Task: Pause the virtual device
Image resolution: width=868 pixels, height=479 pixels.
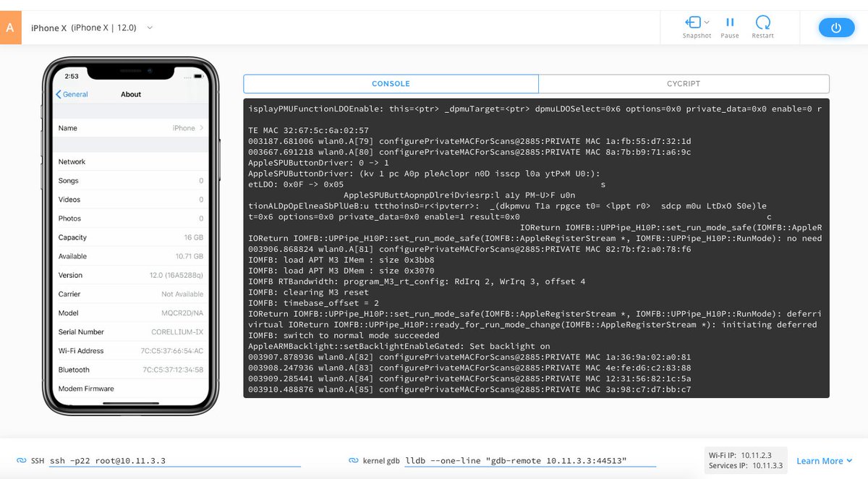Action: (730, 27)
